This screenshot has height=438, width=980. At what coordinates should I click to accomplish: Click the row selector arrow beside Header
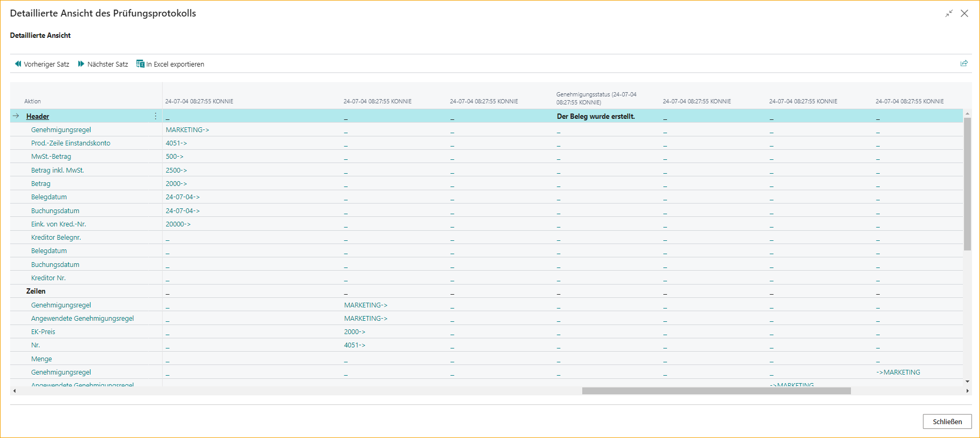[16, 116]
